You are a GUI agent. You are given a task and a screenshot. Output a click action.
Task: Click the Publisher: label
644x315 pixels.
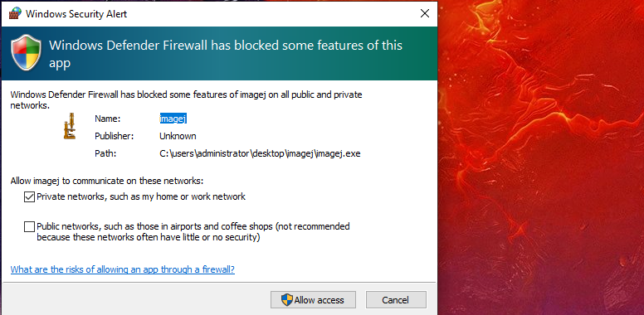[115, 136]
